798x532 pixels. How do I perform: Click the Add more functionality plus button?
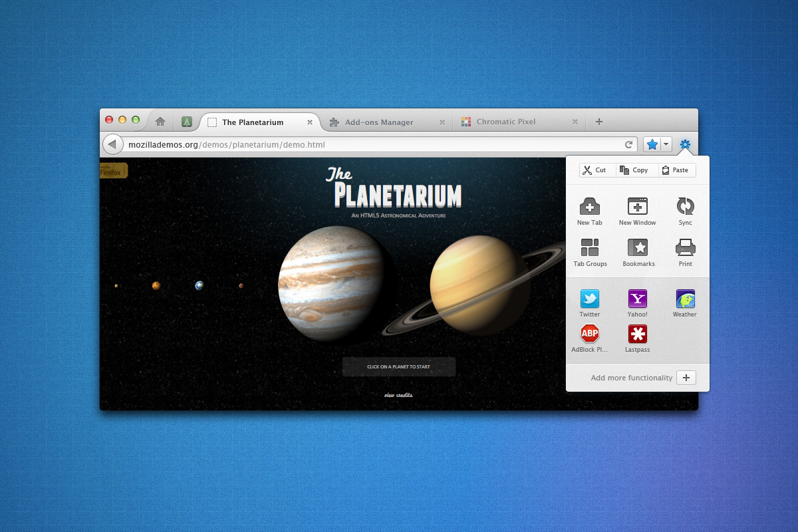(686, 378)
